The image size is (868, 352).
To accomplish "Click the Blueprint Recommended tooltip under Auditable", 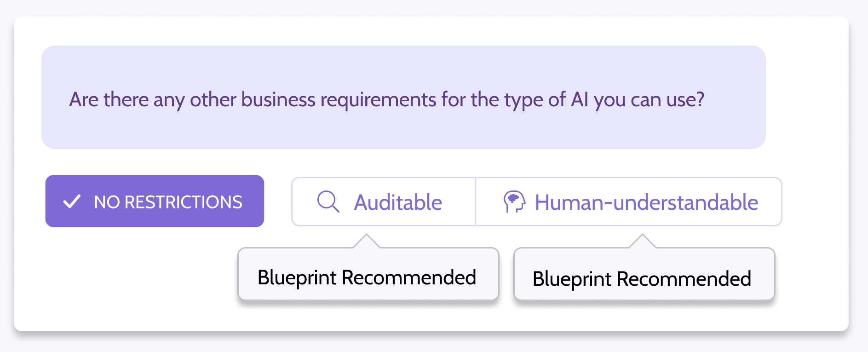I will click(x=368, y=274).
